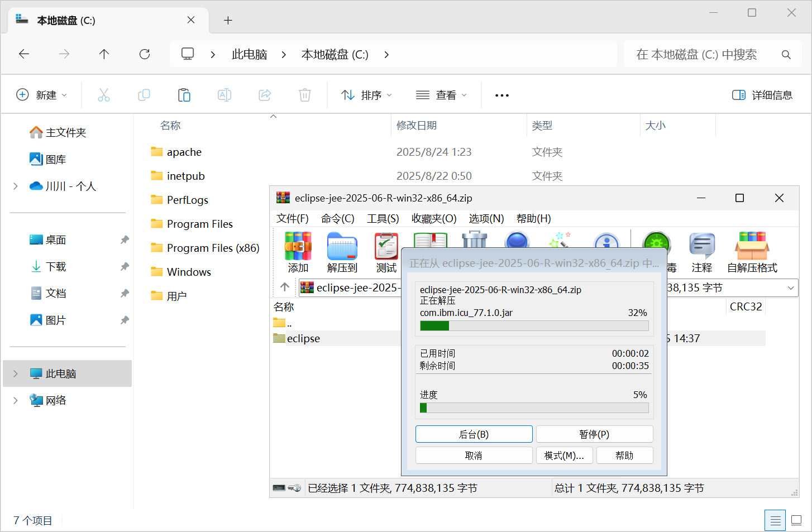
Task: Click the 帮助 button in the extraction dialog
Action: pyautogui.click(x=625, y=456)
